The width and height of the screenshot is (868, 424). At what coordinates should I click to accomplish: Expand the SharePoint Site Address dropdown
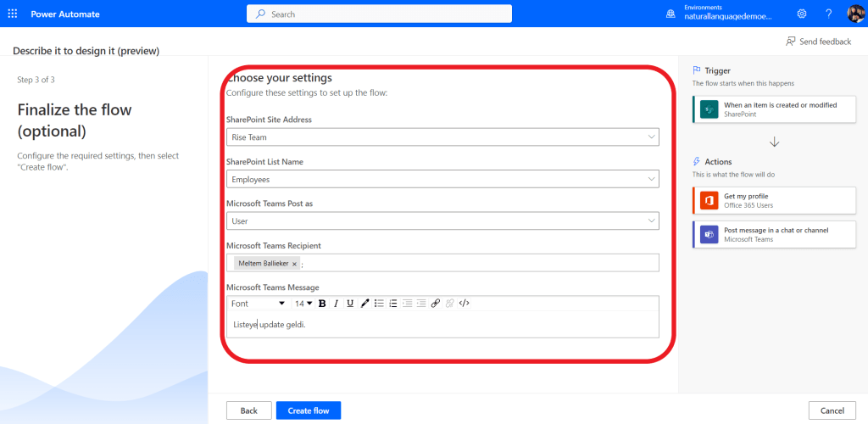650,137
